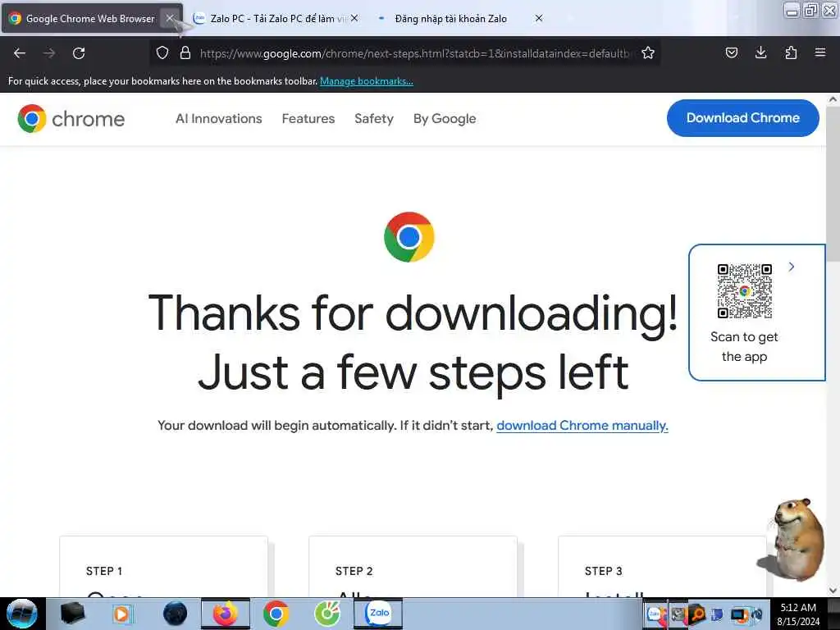Click the orange magnifier tray icon

(697, 614)
